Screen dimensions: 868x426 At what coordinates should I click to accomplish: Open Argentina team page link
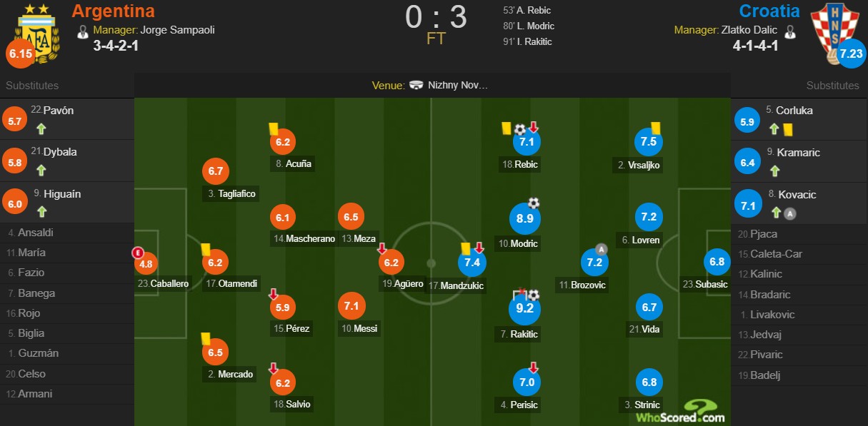(113, 11)
